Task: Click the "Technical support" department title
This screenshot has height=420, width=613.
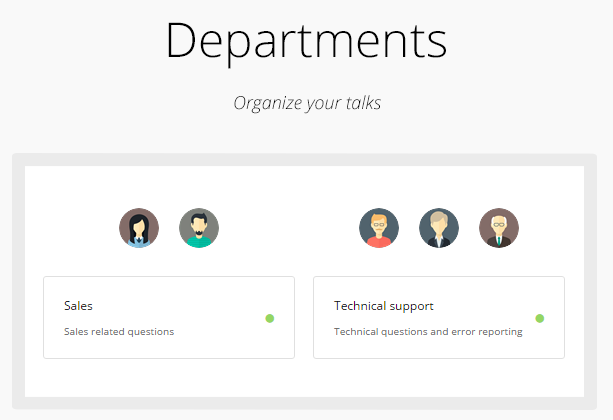Action: point(384,306)
